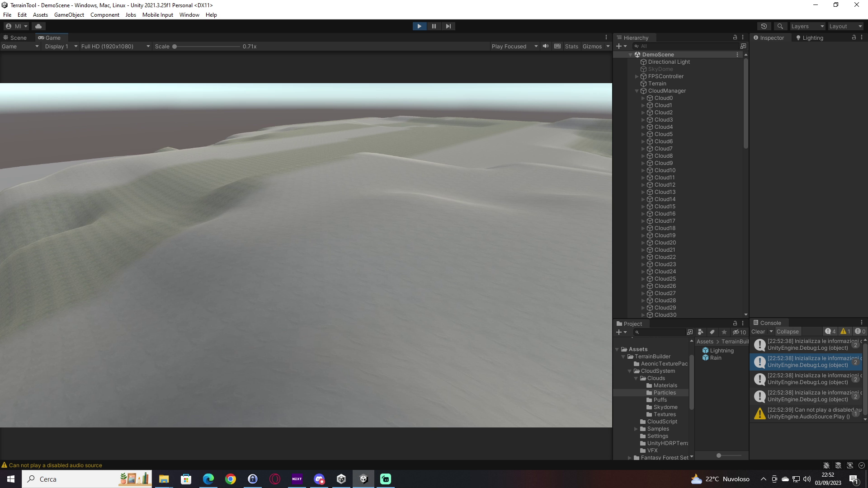Open the Full HD resolution dropdown
This screenshot has width=868, height=488.
pyautogui.click(x=115, y=47)
